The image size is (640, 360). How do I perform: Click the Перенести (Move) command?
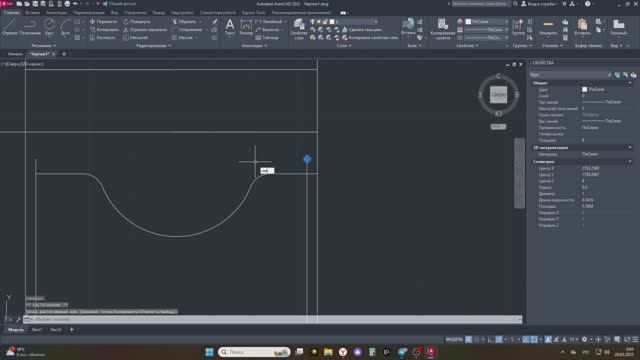(x=103, y=22)
